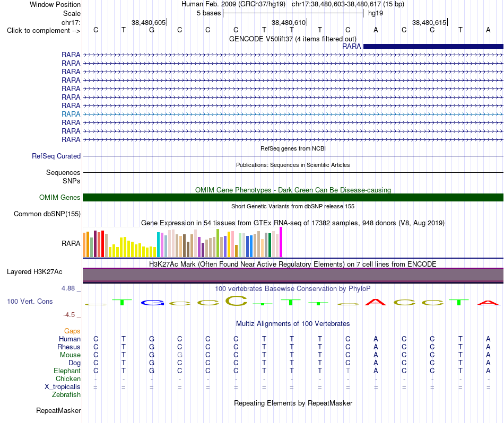Click the 'SNPs' track label
The height and width of the screenshot is (423, 504).
(x=72, y=181)
